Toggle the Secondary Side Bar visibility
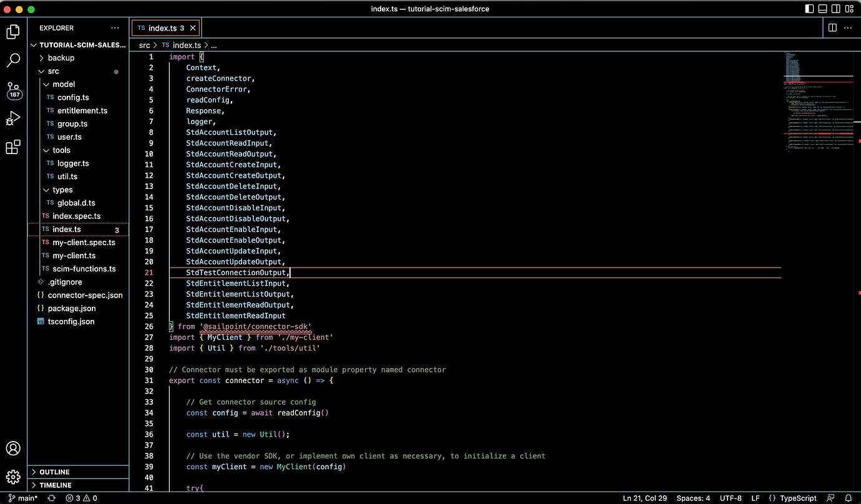861x504 pixels. [x=836, y=8]
